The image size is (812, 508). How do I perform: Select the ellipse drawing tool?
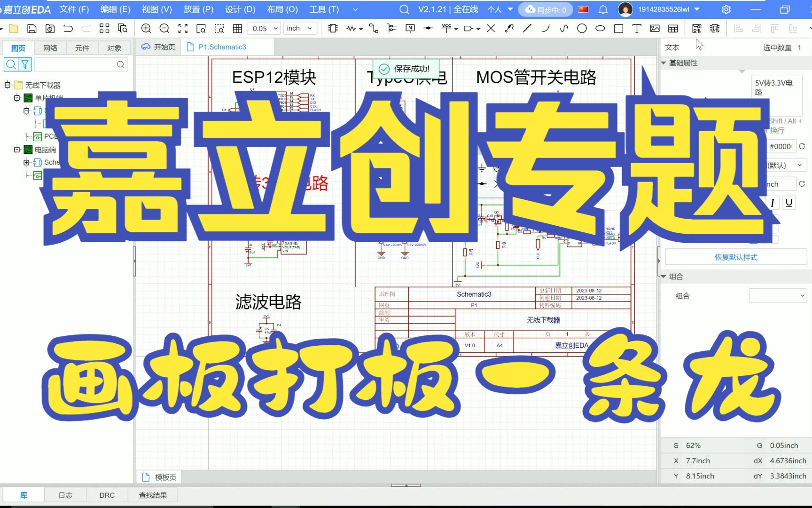click(x=600, y=29)
